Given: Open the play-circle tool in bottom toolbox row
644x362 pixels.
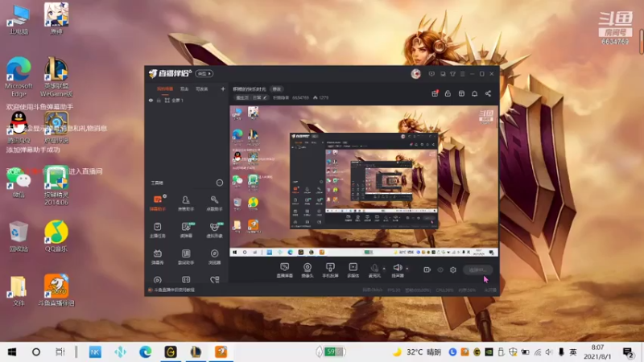Looking at the screenshot, I should 157,280.
